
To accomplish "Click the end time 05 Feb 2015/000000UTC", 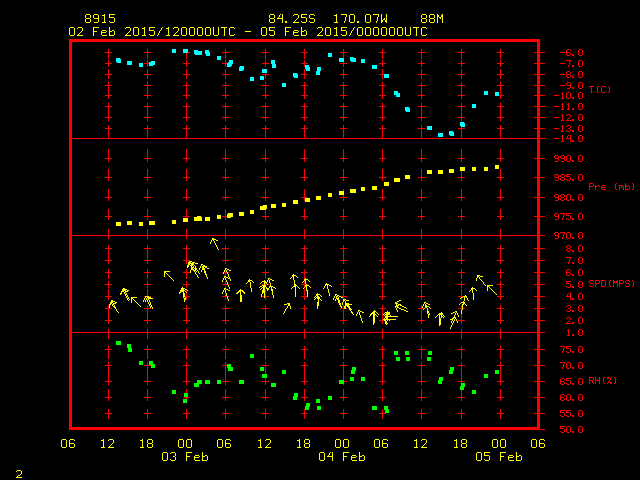I will click(344, 32).
